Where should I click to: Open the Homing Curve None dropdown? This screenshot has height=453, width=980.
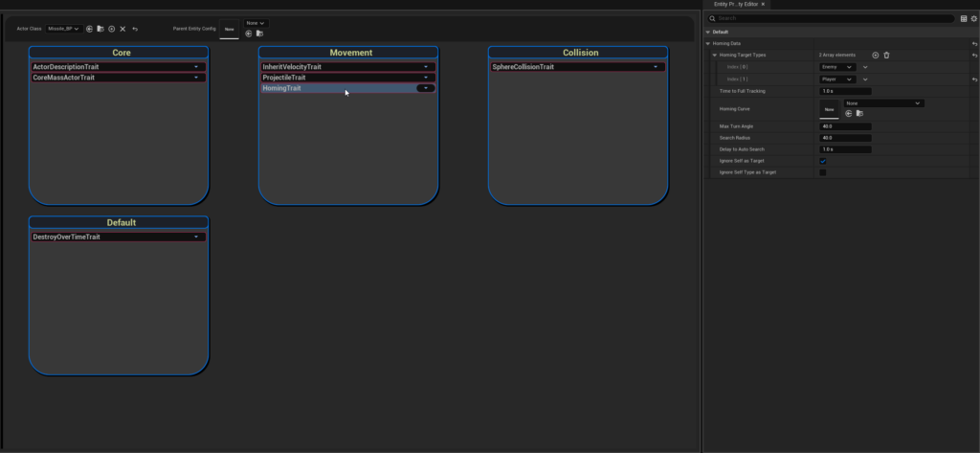coord(883,102)
